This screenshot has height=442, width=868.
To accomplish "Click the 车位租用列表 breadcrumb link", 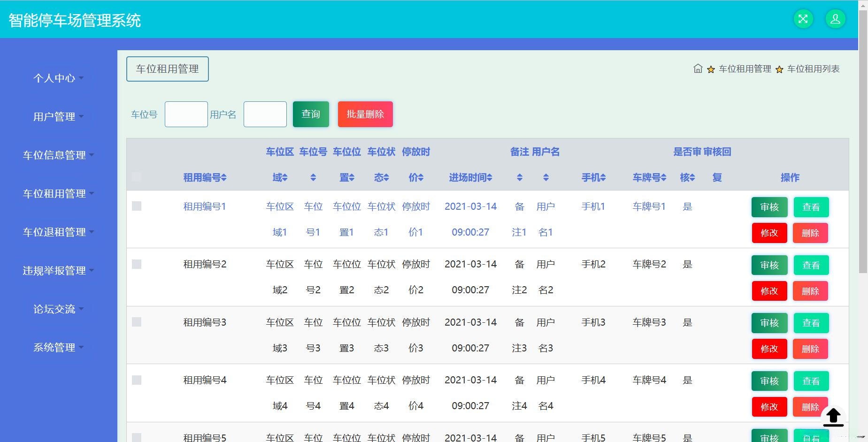I will coord(814,69).
